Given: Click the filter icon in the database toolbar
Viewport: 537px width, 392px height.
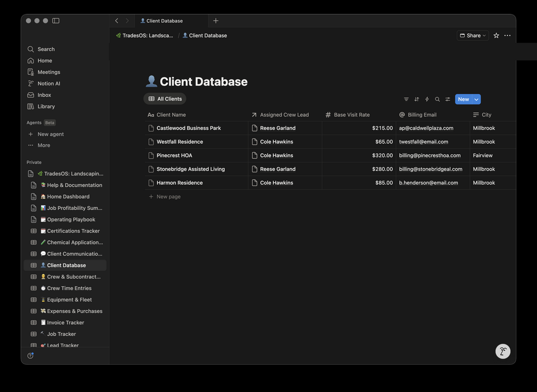Looking at the screenshot, I should [x=406, y=99].
